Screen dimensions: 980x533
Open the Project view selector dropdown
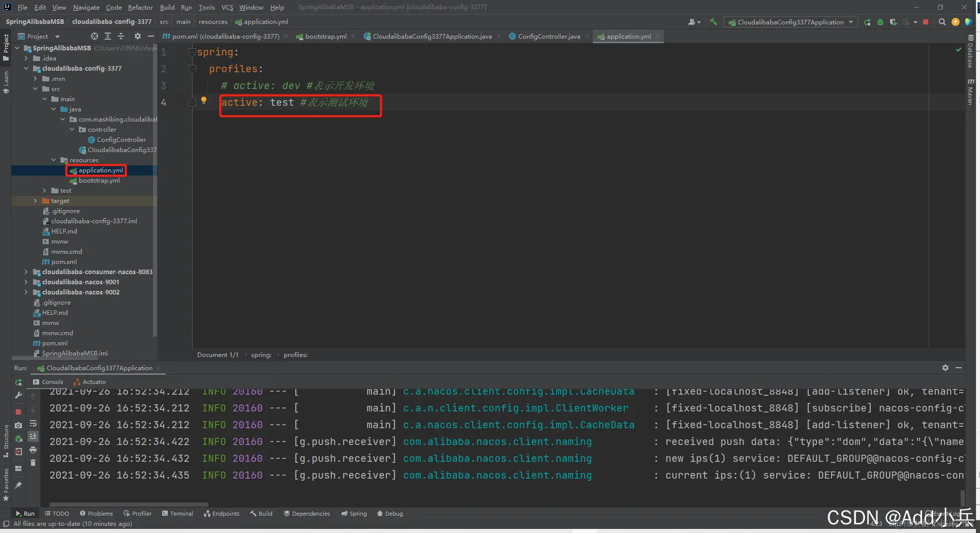[x=39, y=36]
